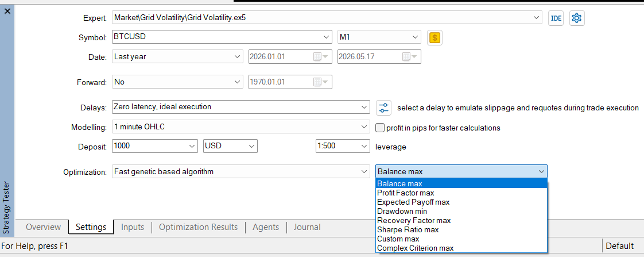Expand the Last year date dropdown

tap(237, 57)
